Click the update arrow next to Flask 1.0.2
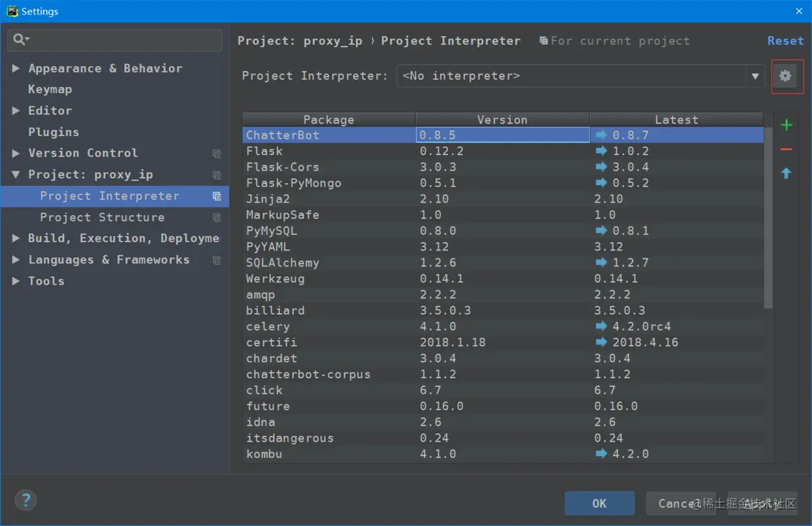 [x=601, y=151]
